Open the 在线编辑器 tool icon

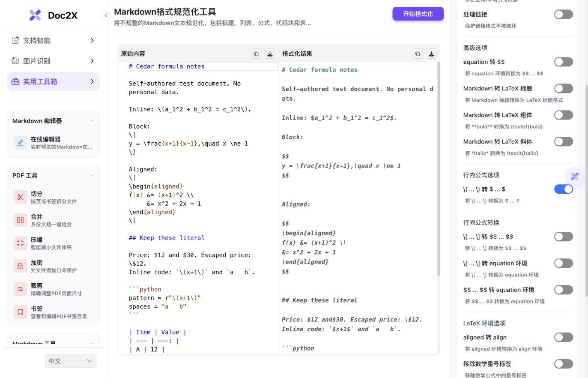click(x=20, y=143)
